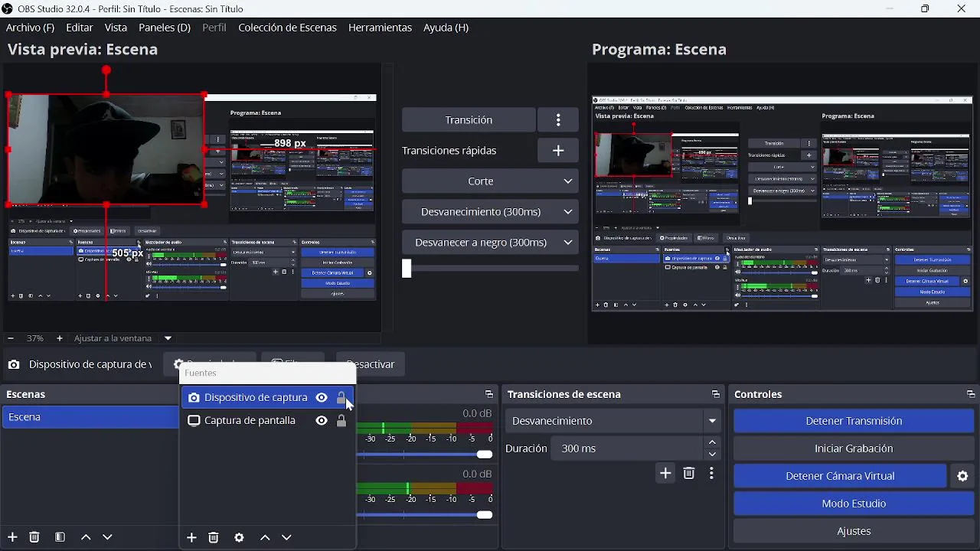Open transition properties three-dot icon
The height and width of the screenshot is (551, 980).
(x=712, y=474)
